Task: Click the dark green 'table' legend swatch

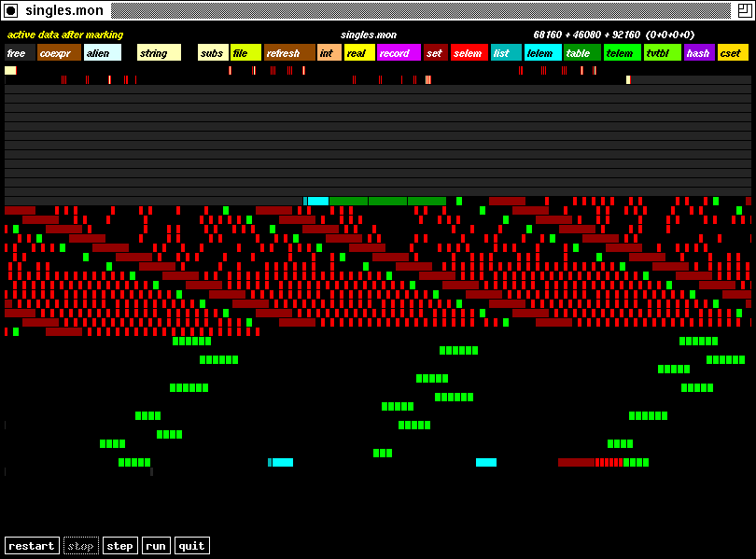Action: 581,53
